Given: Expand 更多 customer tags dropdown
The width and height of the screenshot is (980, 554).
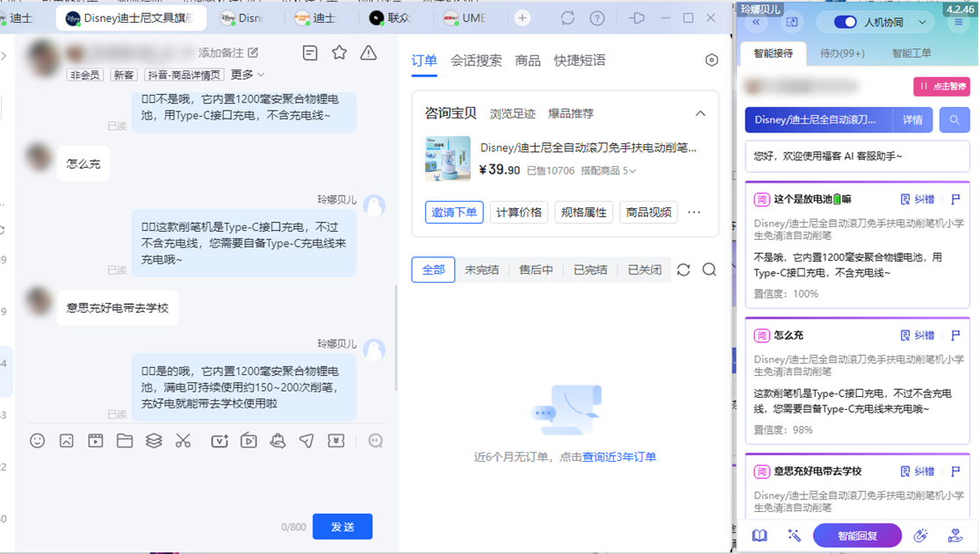Looking at the screenshot, I should point(248,75).
